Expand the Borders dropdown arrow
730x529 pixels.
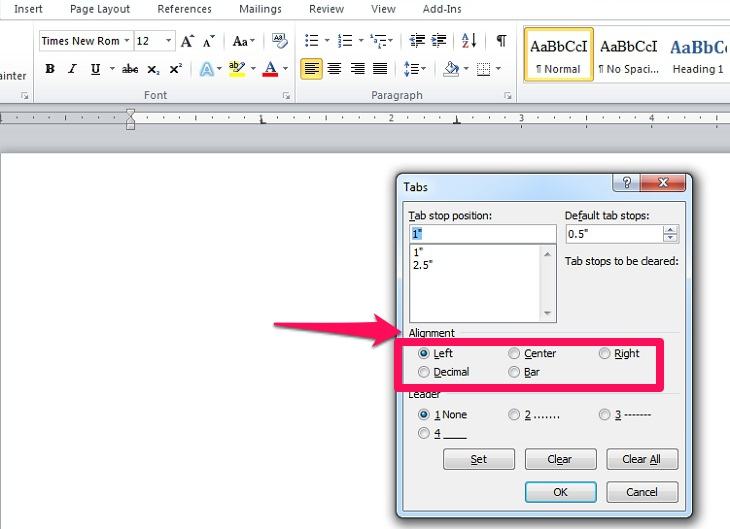point(498,69)
